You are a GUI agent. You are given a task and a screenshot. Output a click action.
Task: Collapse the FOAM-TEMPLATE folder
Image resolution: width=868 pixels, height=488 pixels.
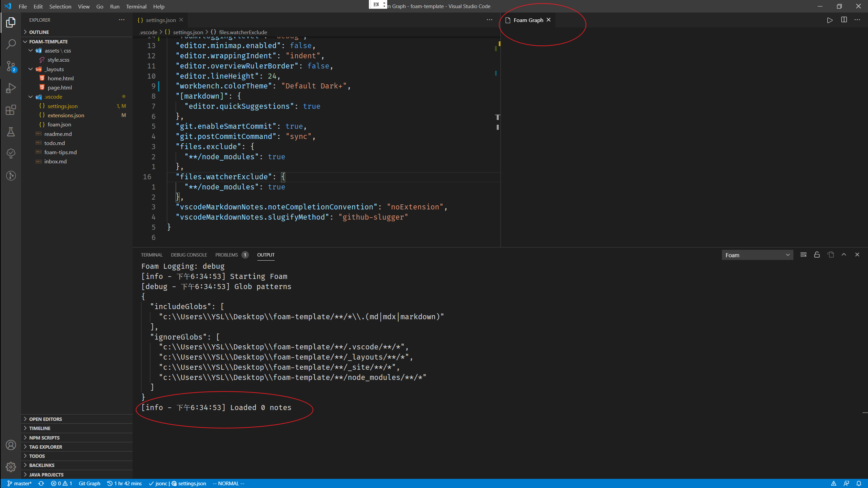26,41
